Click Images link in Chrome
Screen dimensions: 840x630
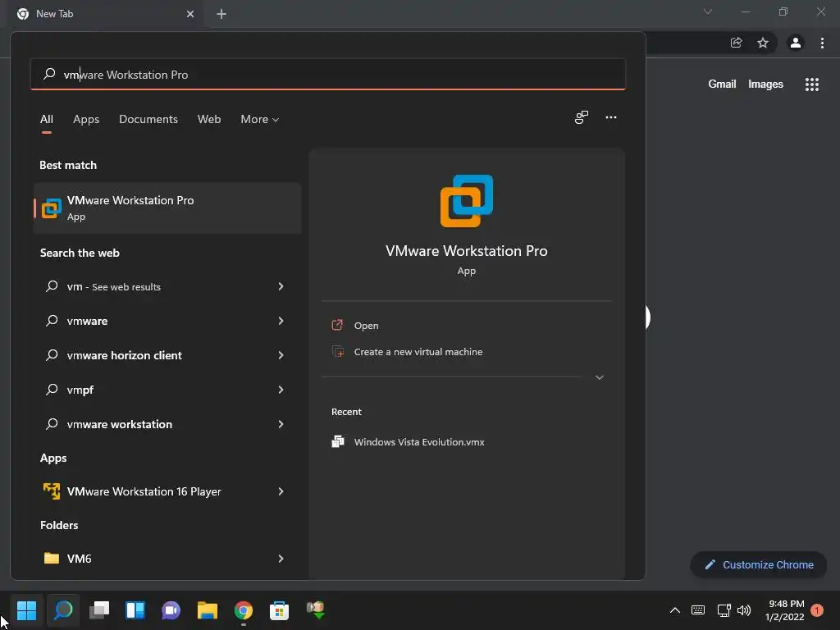coord(765,84)
